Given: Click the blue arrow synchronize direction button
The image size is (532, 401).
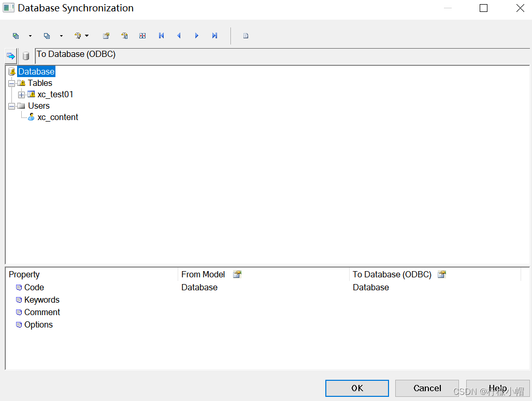Looking at the screenshot, I should point(11,56).
